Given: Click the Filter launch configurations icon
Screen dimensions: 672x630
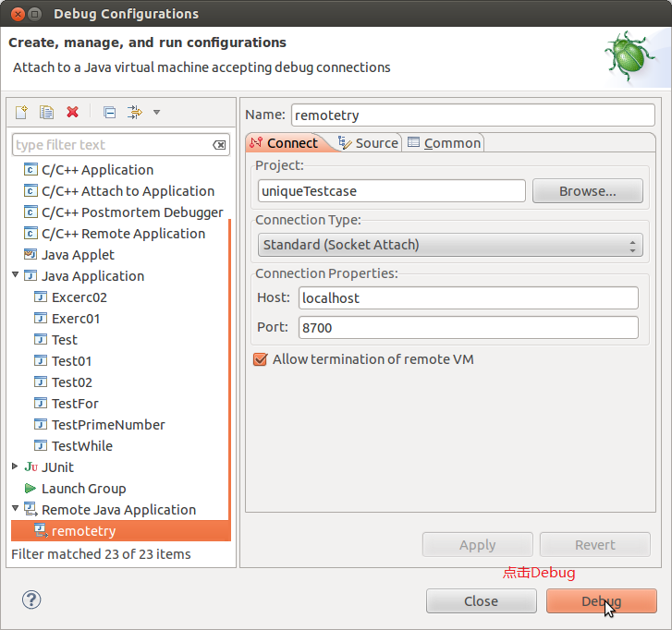Looking at the screenshot, I should (x=135, y=112).
